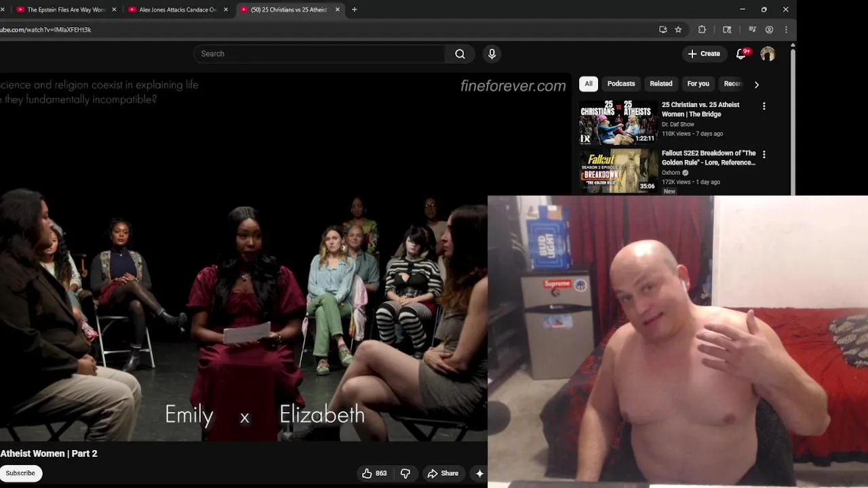The width and height of the screenshot is (868, 488).
Task: Type in the YouTube Search field
Action: (x=319, y=54)
